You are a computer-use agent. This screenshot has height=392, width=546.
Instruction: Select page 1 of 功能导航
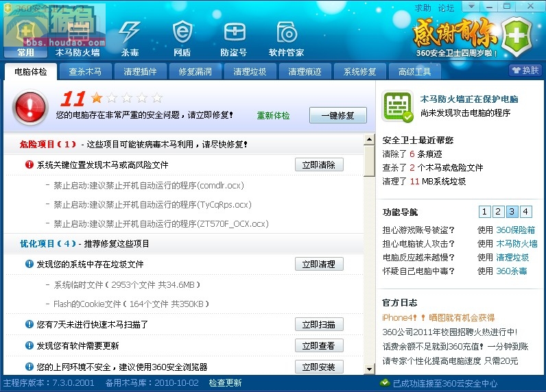484,211
